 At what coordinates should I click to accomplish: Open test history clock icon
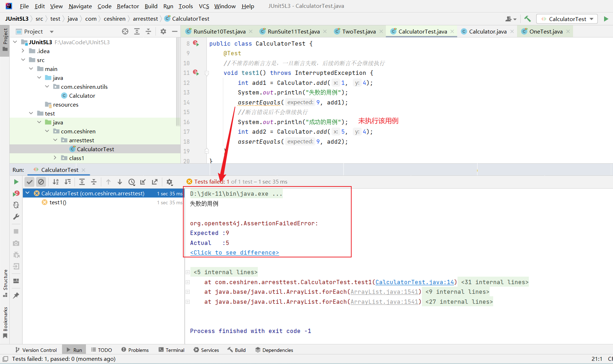click(x=132, y=182)
